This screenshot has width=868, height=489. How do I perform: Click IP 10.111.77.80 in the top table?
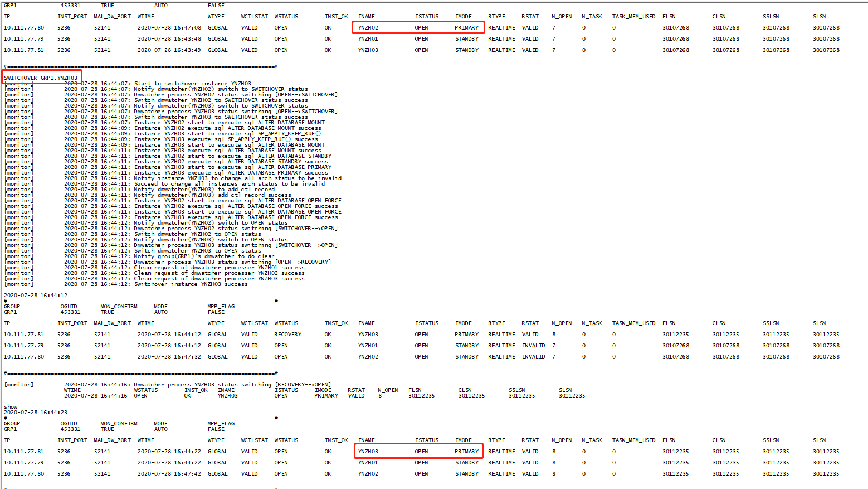[x=23, y=27]
